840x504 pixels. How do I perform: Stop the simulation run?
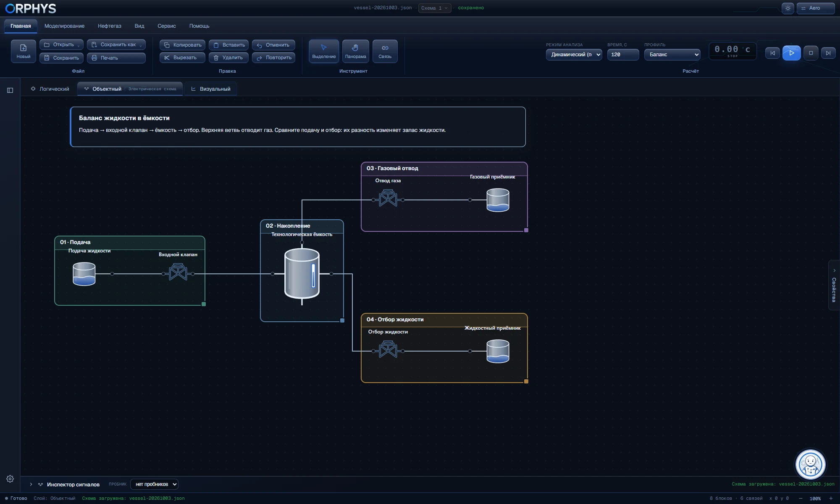point(811,53)
